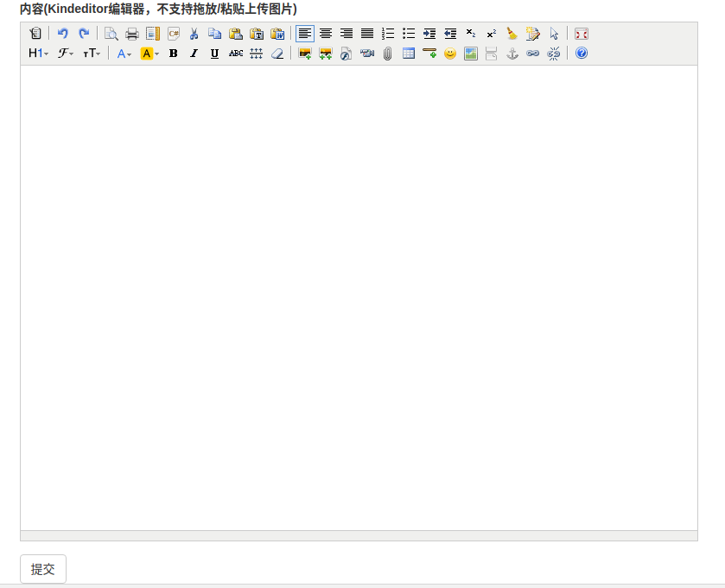Toggle bold formatting
725x588 pixels.
tap(174, 54)
